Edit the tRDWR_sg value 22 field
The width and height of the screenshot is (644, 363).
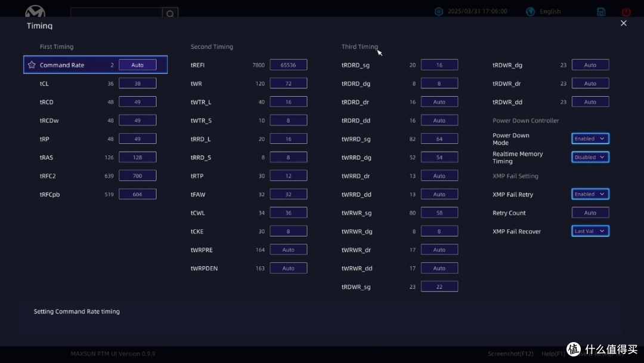click(x=439, y=287)
